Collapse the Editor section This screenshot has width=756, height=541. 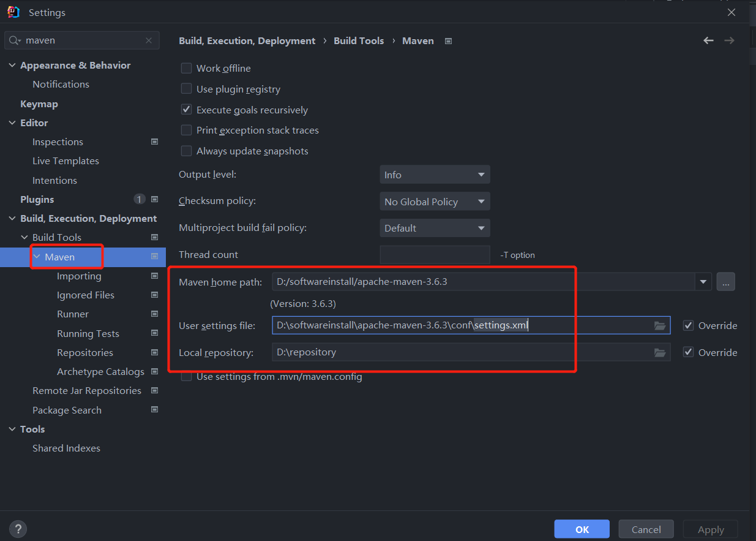(x=12, y=123)
